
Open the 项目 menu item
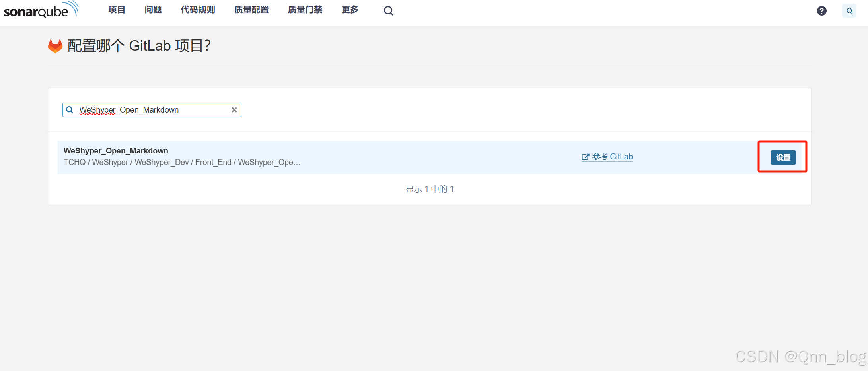click(117, 10)
